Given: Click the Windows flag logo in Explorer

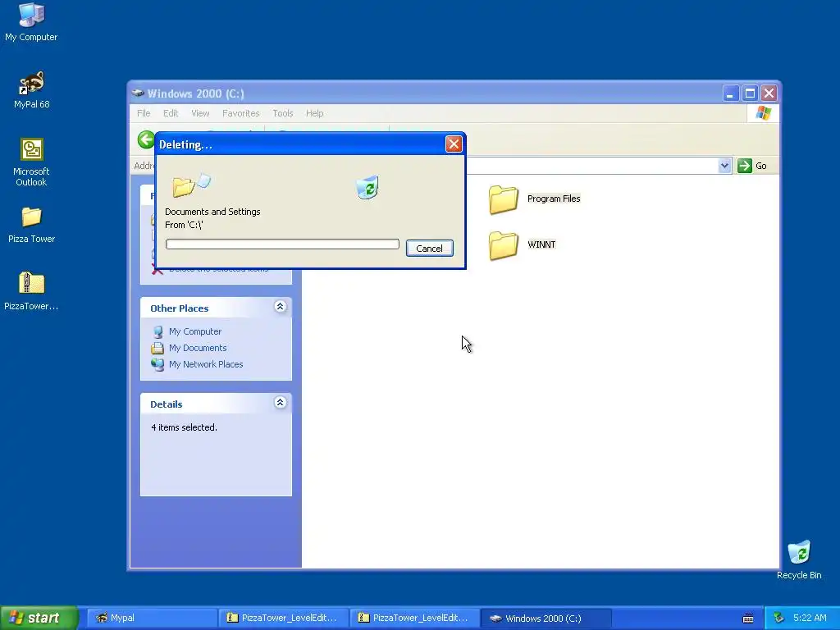Looking at the screenshot, I should (764, 113).
